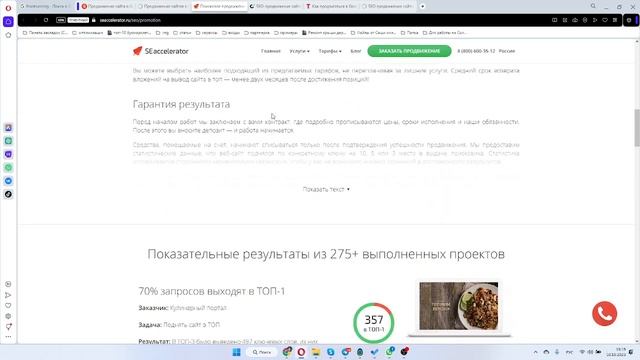Open Opera from the Windows taskbar
This screenshot has width=640, height=360.
301,352
